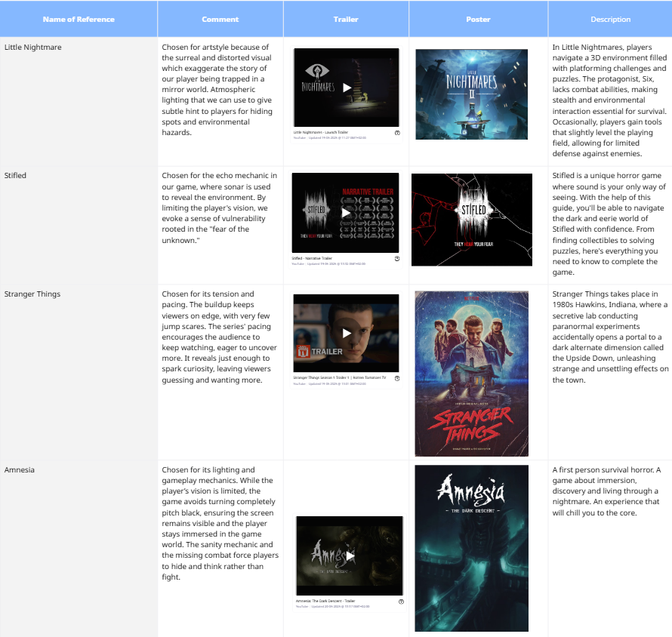The width and height of the screenshot is (672, 637).
Task: Click the Name of Reference column header
Action: [79, 20]
